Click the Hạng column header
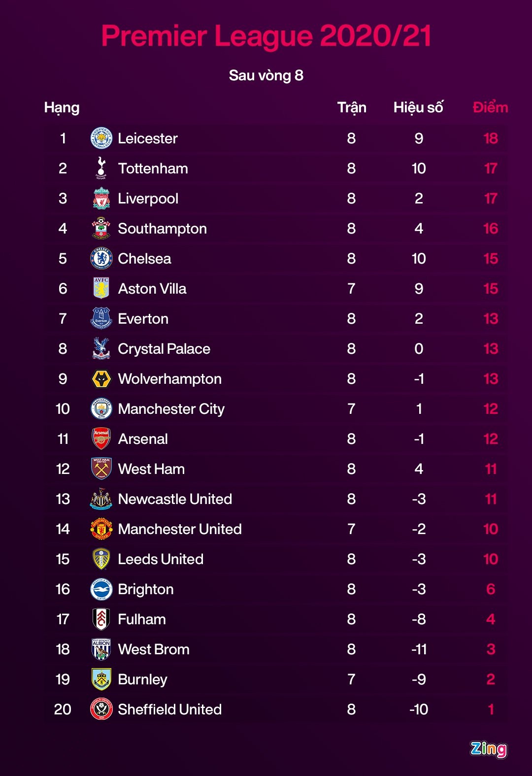Screen dimensions: 532x776 coord(62,107)
